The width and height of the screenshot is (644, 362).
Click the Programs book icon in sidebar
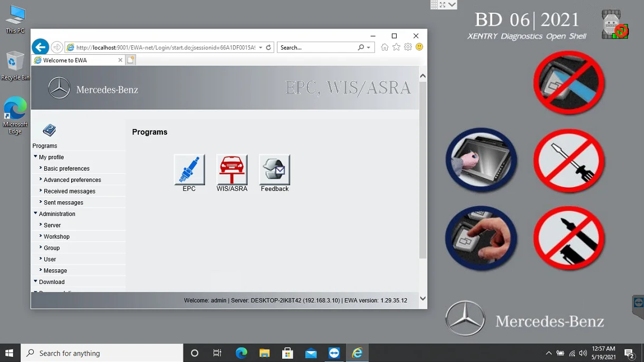coord(50,130)
